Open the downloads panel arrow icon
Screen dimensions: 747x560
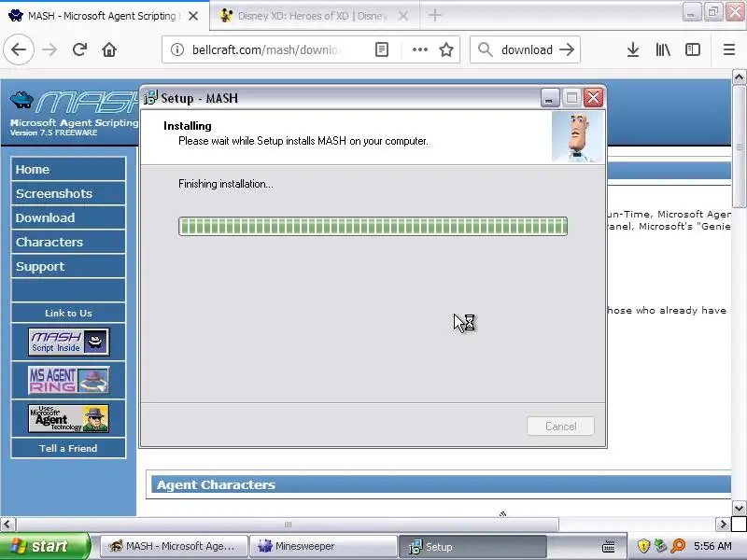click(x=633, y=49)
